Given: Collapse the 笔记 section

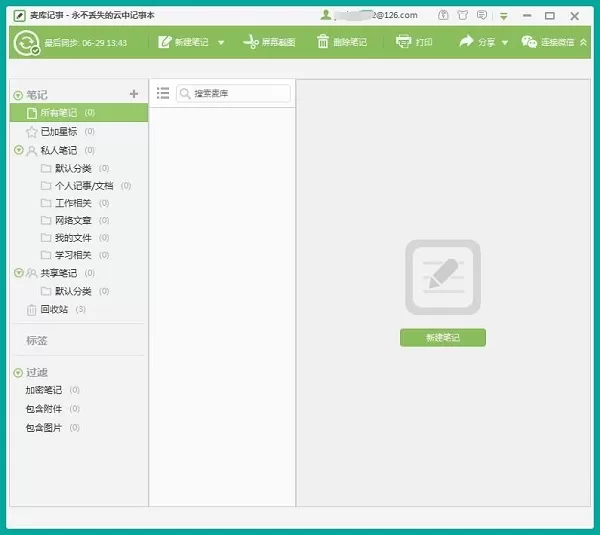Looking at the screenshot, I should (x=18, y=95).
